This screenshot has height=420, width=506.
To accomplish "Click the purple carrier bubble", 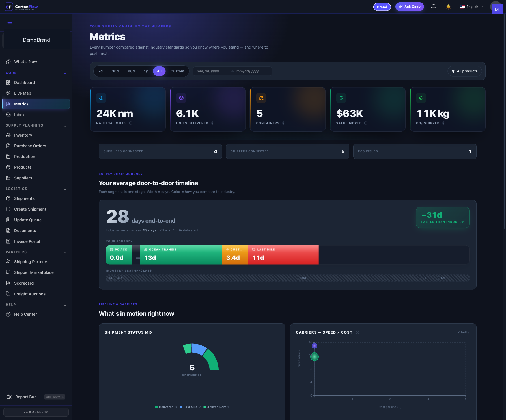I will point(315,346).
